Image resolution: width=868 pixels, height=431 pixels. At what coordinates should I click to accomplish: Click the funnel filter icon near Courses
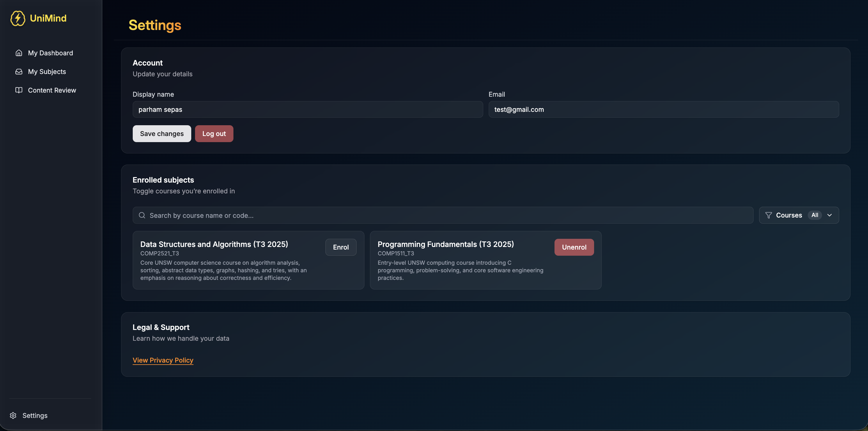(768, 215)
